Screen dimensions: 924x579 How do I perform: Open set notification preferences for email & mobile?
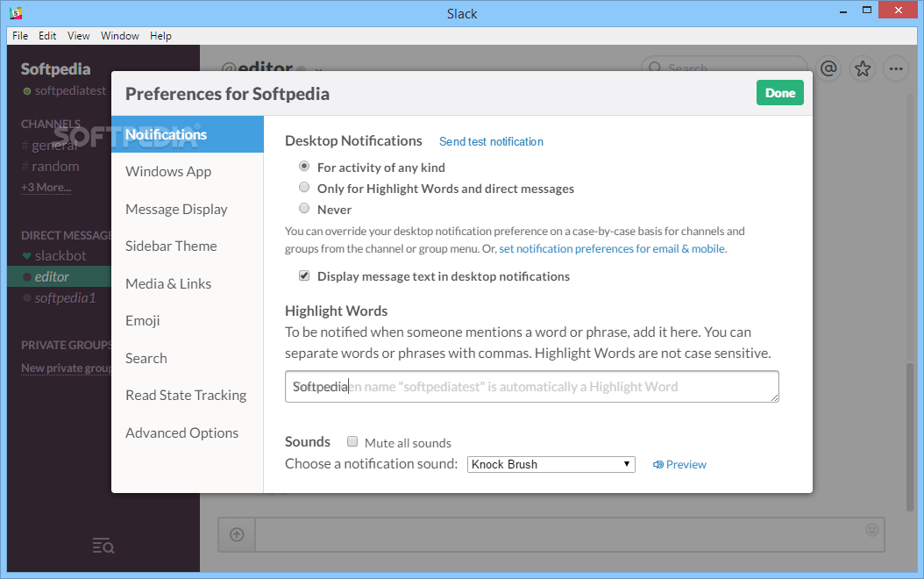point(612,249)
